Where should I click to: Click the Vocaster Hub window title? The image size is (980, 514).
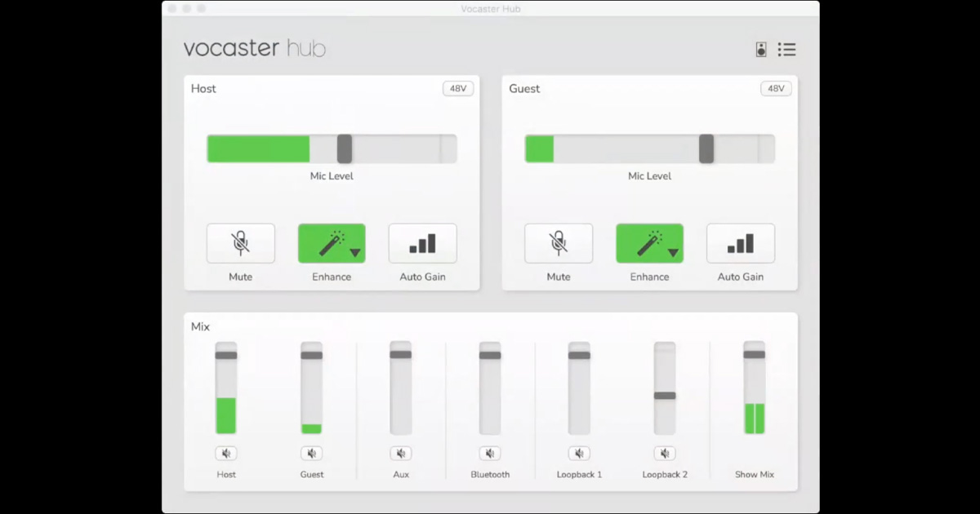point(491,9)
